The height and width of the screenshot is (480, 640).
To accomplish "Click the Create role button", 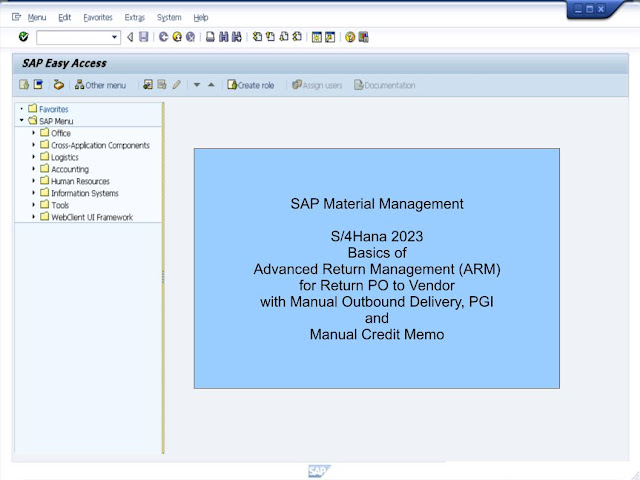I will click(251, 85).
